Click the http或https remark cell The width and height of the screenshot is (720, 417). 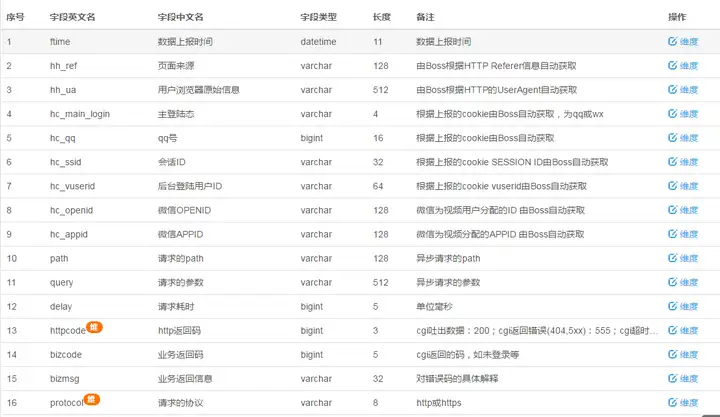pos(439,403)
